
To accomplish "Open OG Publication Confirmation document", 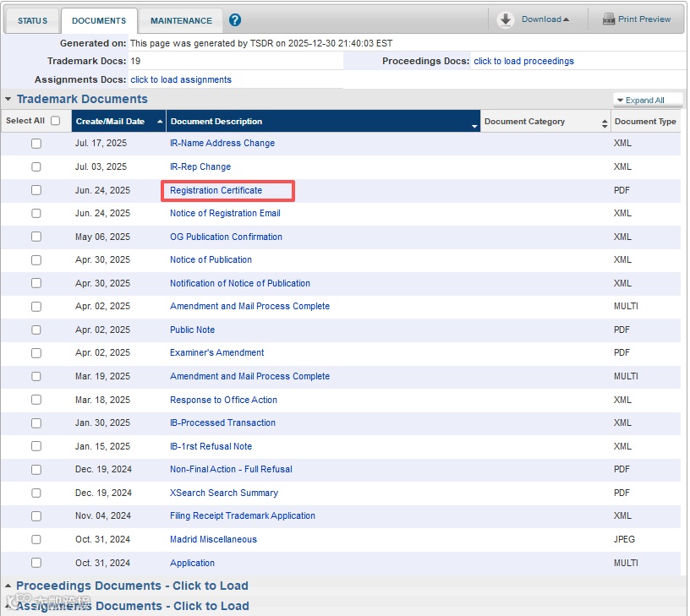I will point(226,237).
